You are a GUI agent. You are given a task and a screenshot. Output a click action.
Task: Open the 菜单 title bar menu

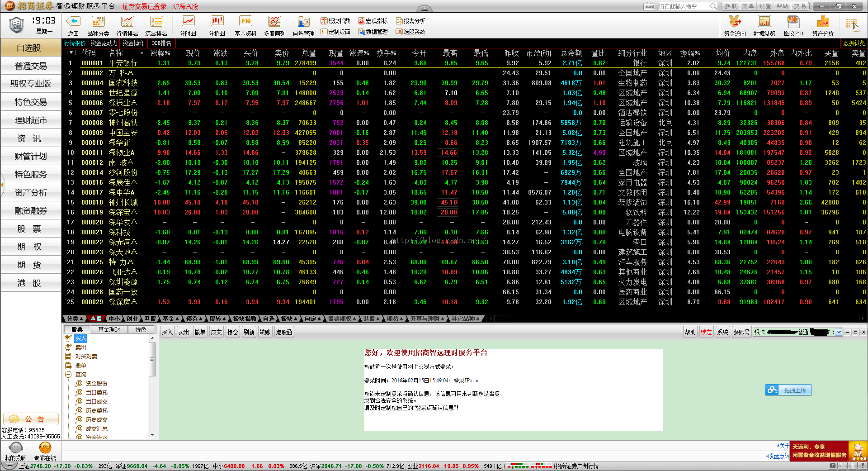[748, 6]
